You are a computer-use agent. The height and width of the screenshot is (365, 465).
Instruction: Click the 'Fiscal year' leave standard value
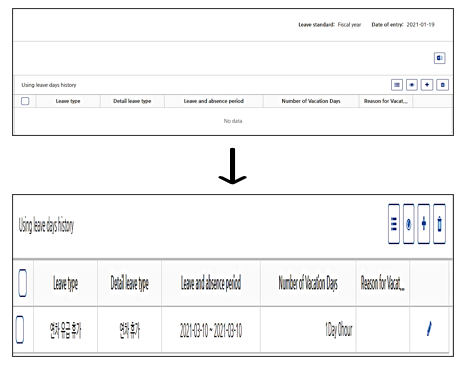click(x=349, y=25)
